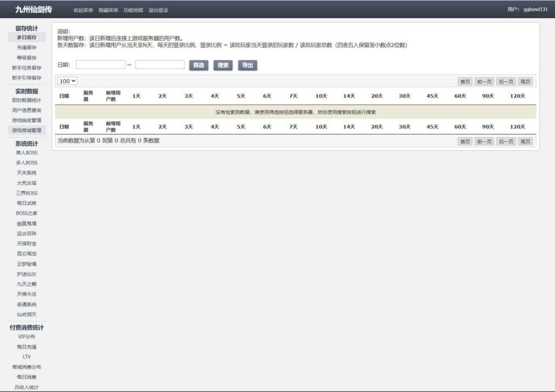Select 收起菜单 in the top bar

pos(83,10)
